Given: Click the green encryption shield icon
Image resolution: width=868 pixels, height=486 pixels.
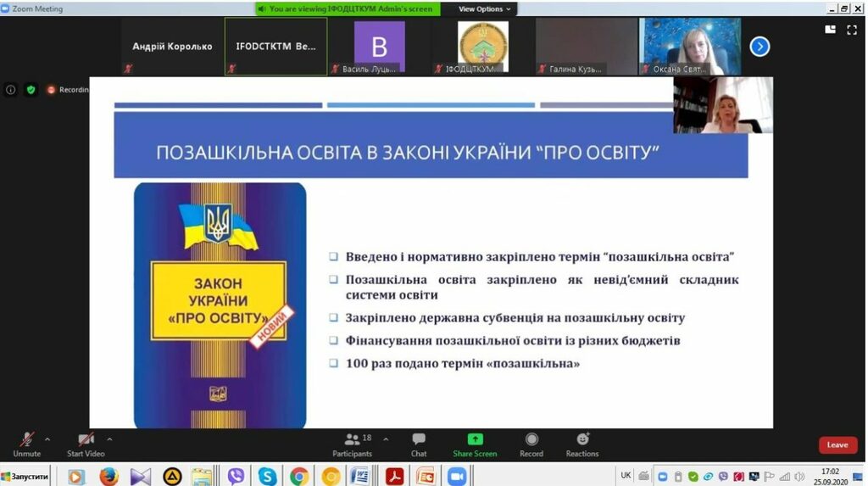Looking at the screenshot, I should 31,90.
